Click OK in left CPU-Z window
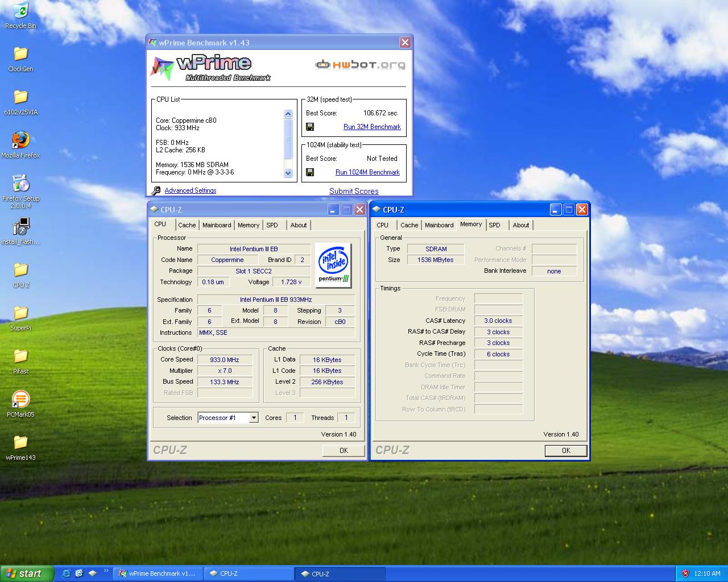The image size is (728, 582). point(344,450)
